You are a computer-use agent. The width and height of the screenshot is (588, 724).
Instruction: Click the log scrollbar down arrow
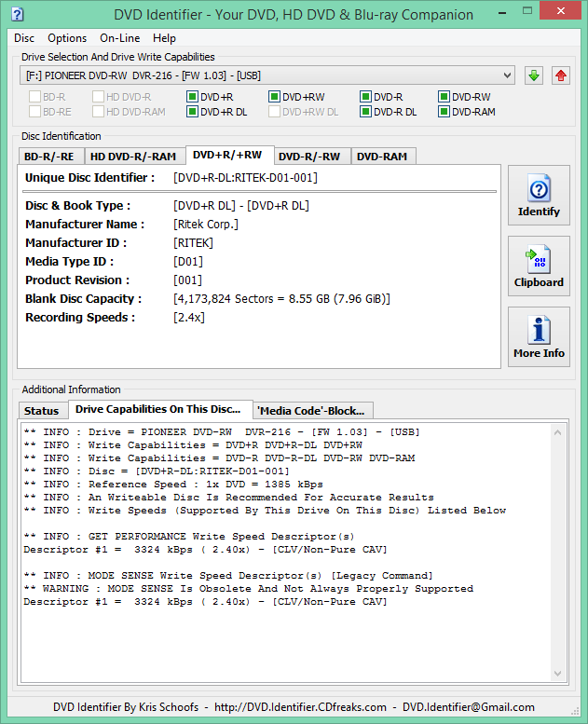(557, 674)
